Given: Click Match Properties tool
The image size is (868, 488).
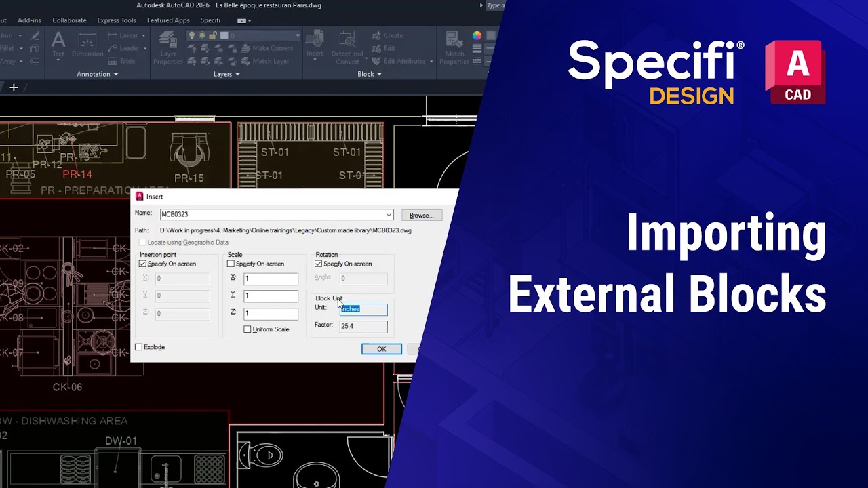Looking at the screenshot, I should pos(454,48).
